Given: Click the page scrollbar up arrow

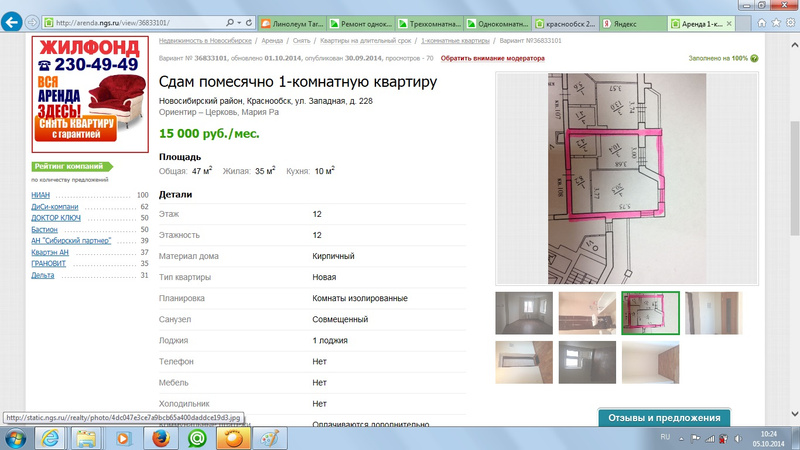Looking at the screenshot, I should tap(794, 45).
